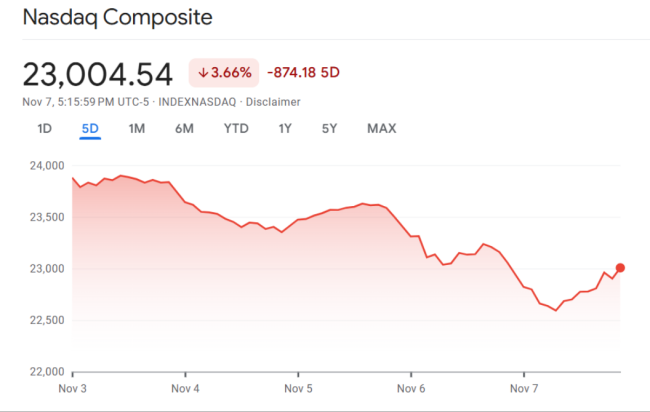Click the Nasdaq Composite title
Viewport: 650px width, 412px height.
[116, 19]
